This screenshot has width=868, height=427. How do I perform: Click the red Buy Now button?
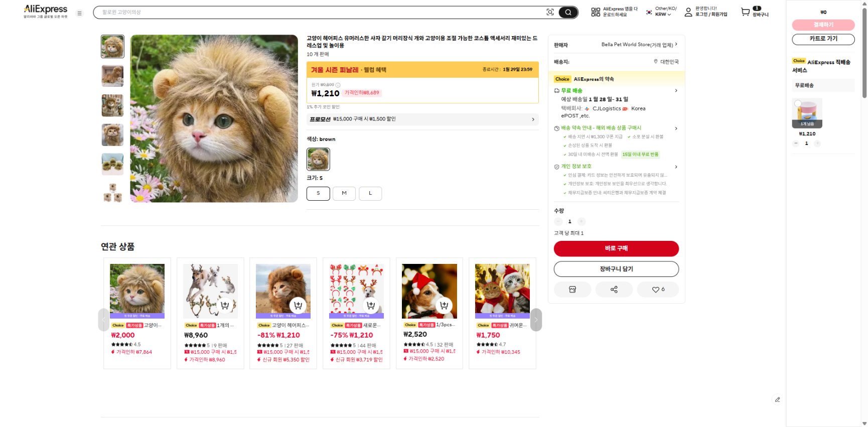coord(616,248)
